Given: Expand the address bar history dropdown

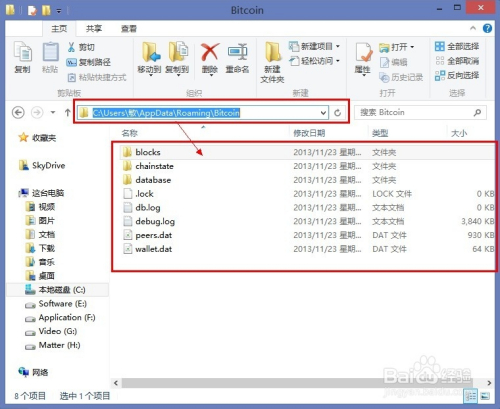Looking at the screenshot, I should point(323,113).
